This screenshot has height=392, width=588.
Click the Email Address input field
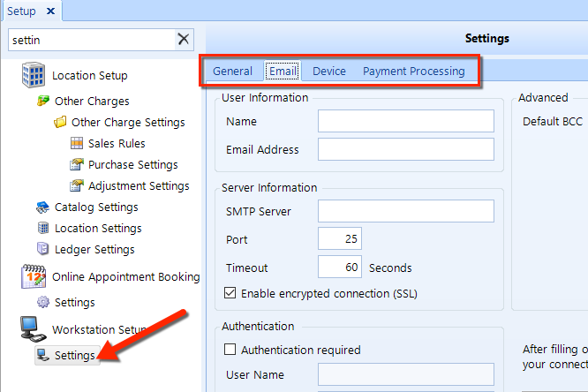406,150
